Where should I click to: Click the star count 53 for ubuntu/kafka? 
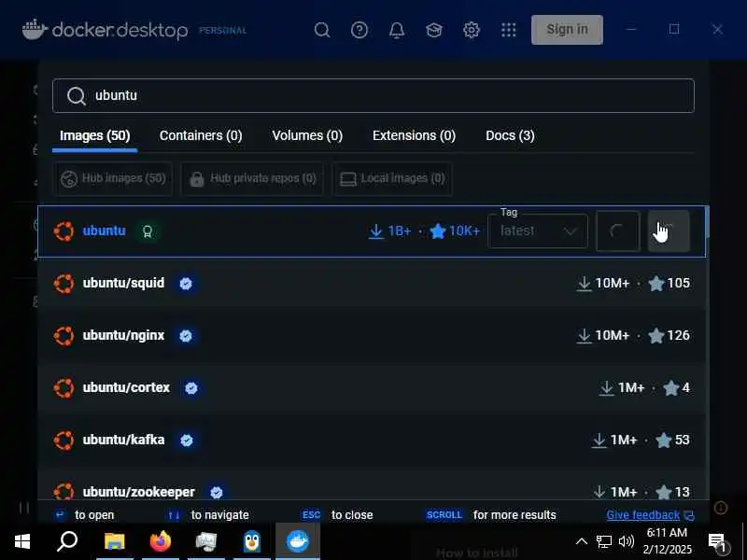tap(672, 440)
